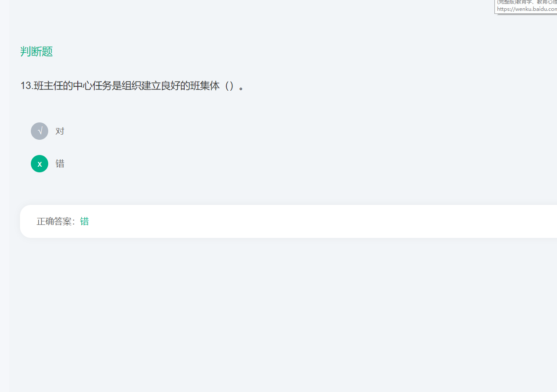Screen dimensions: 557x392
Task: Choose the 错 option label
Action: click(x=60, y=164)
